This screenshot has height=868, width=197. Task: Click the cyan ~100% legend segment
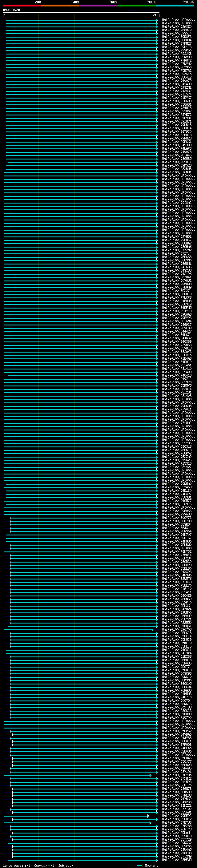(175, 6)
